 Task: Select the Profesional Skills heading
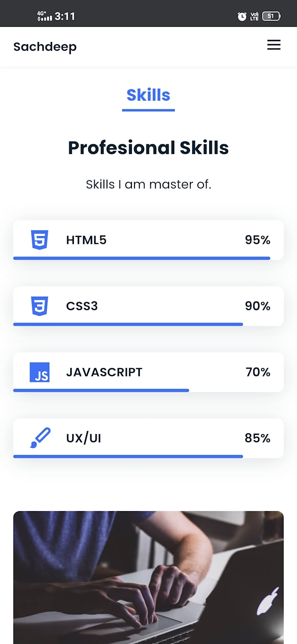point(148,148)
